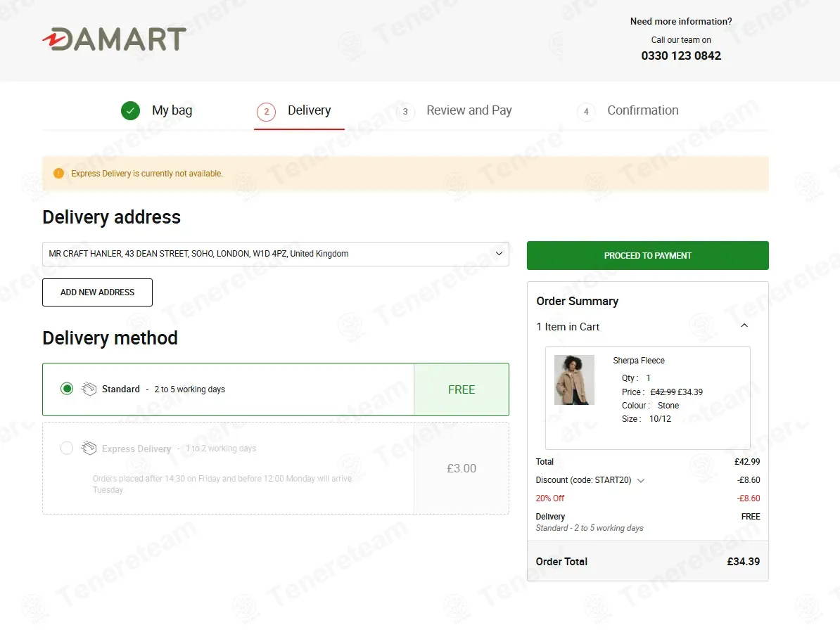Click the Proceed to Payment button
Image resolution: width=840 pixels, height=632 pixels.
648,255
